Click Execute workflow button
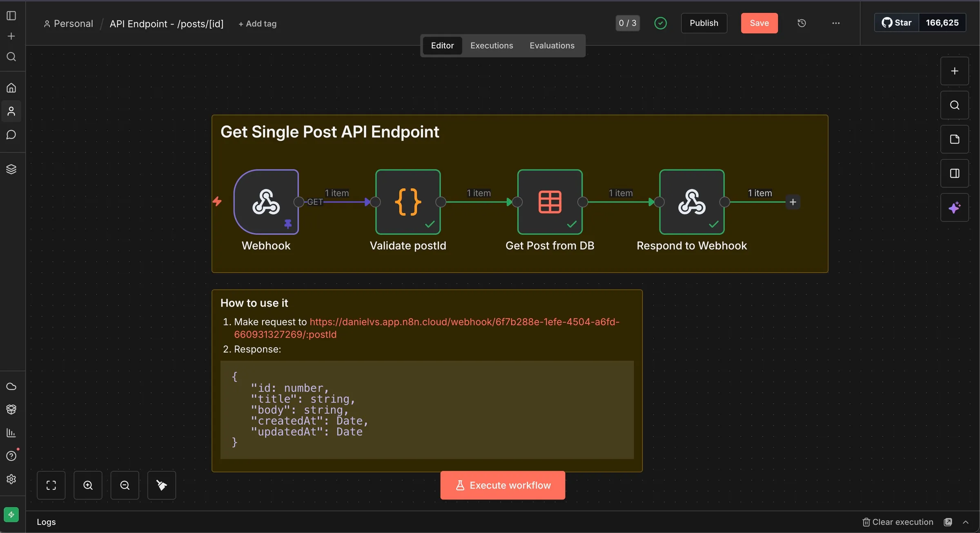The image size is (980, 533). tap(503, 485)
